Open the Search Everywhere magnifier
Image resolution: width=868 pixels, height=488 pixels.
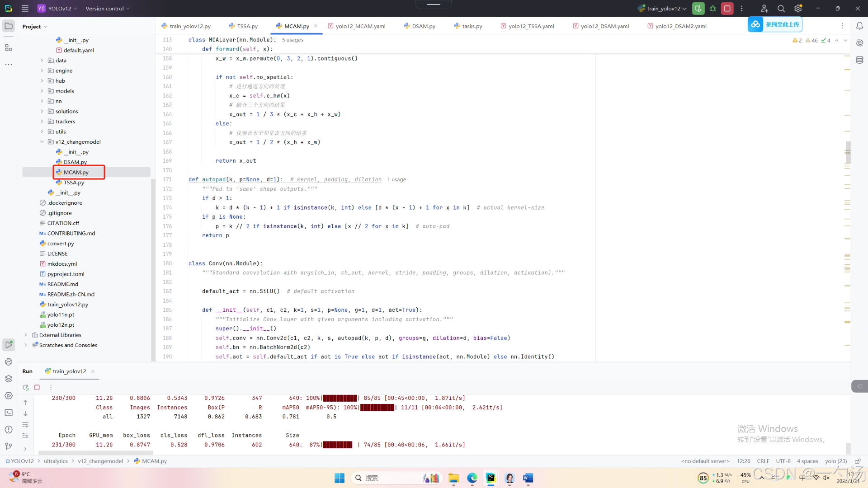(x=781, y=9)
